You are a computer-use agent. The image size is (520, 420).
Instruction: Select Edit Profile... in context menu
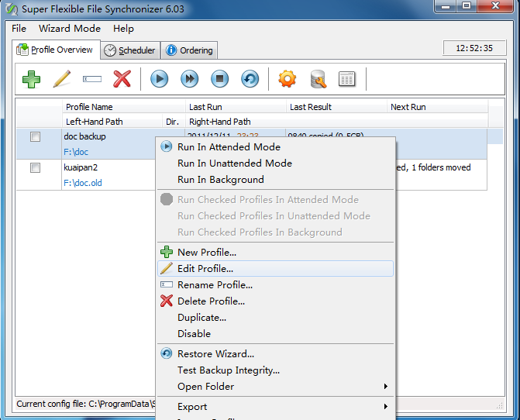click(275, 269)
